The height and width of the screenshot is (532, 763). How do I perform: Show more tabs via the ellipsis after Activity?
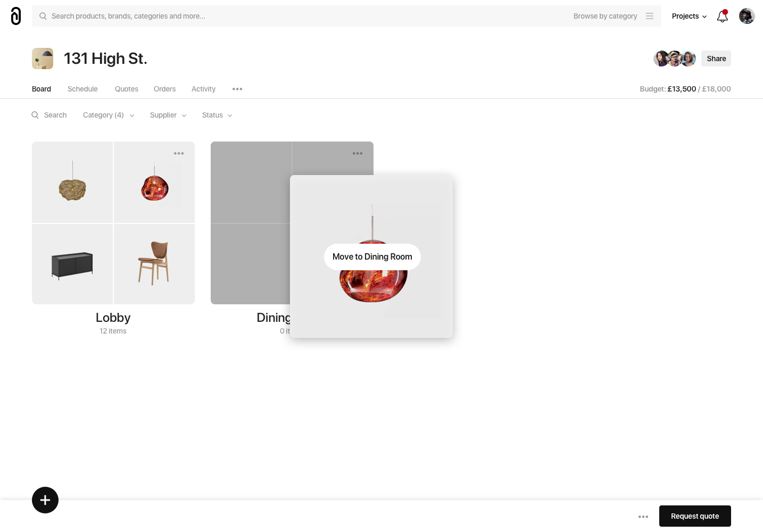tap(237, 89)
